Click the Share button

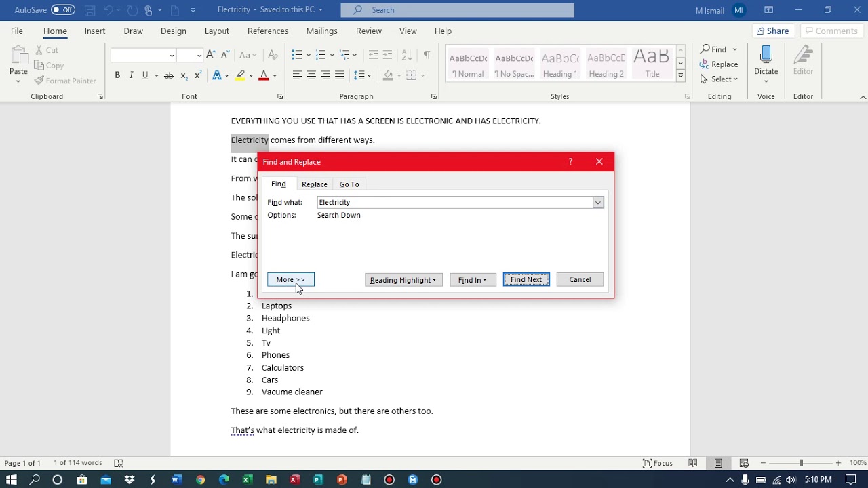772,31
